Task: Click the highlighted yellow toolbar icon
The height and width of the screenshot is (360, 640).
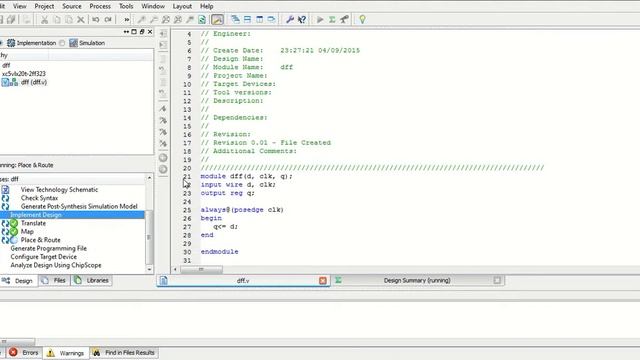Action: click(217, 19)
